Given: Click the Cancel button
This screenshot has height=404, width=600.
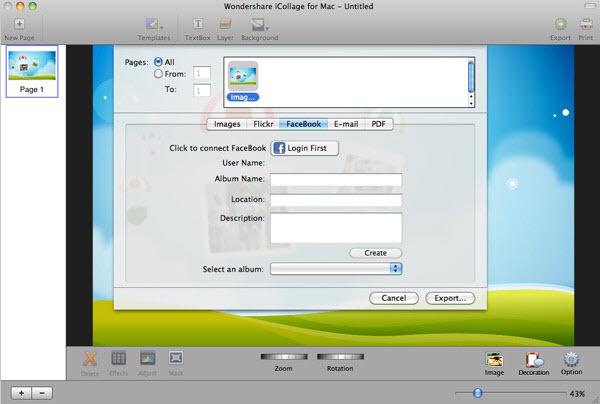Looking at the screenshot, I should click(x=394, y=298).
